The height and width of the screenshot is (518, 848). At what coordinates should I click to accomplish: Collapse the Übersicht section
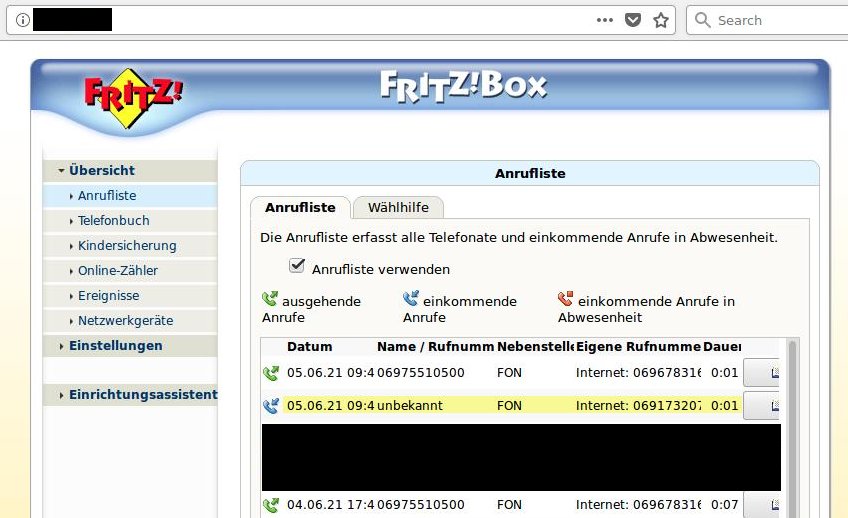(x=130, y=170)
